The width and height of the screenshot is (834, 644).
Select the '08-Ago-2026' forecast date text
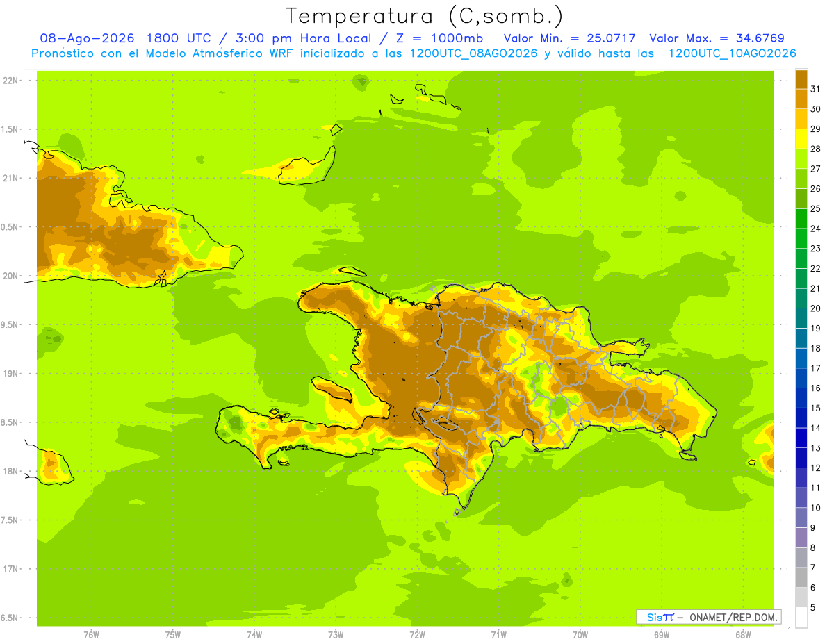(87, 38)
